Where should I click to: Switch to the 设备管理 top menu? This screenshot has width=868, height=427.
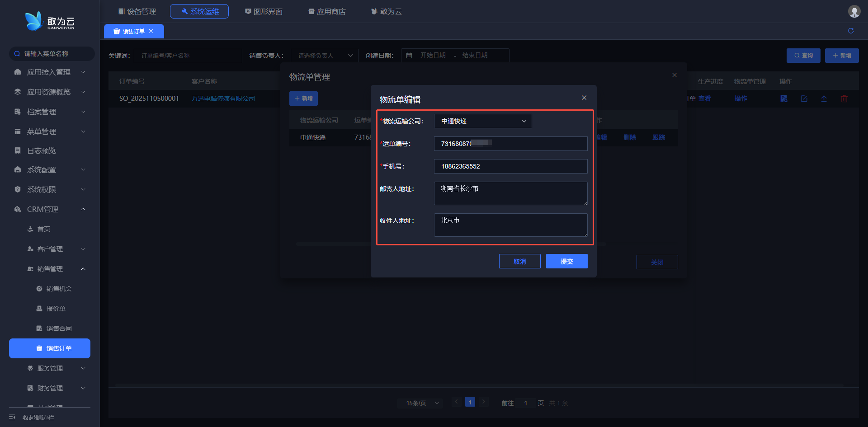point(137,11)
